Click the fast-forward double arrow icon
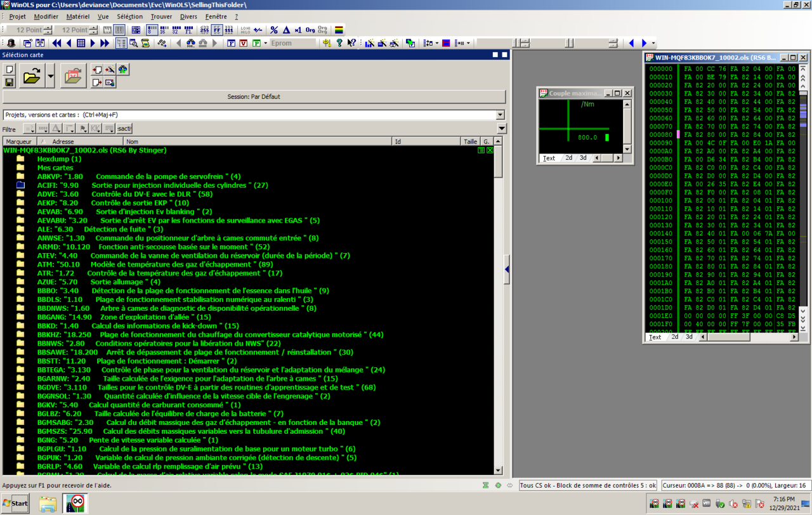 [x=105, y=43]
